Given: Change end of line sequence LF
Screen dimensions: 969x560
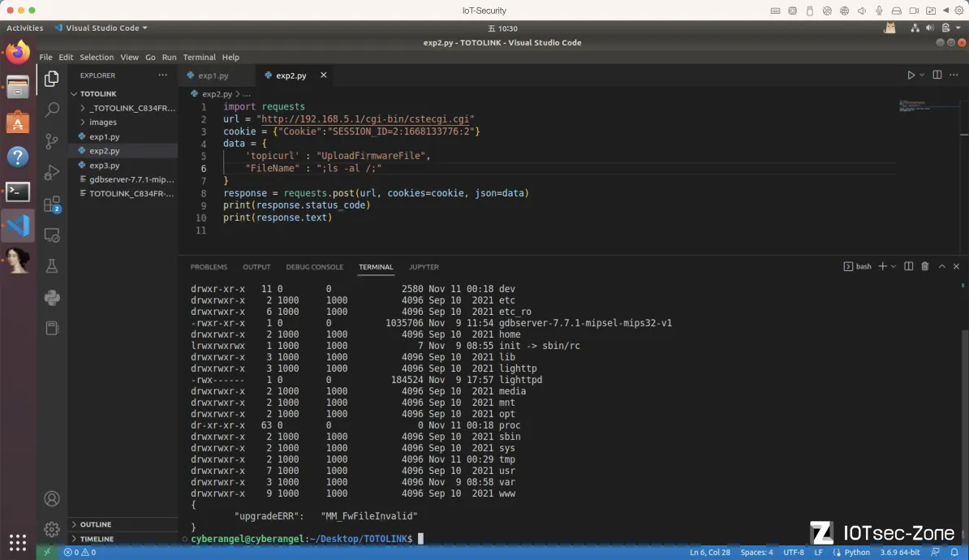Looking at the screenshot, I should 818,552.
